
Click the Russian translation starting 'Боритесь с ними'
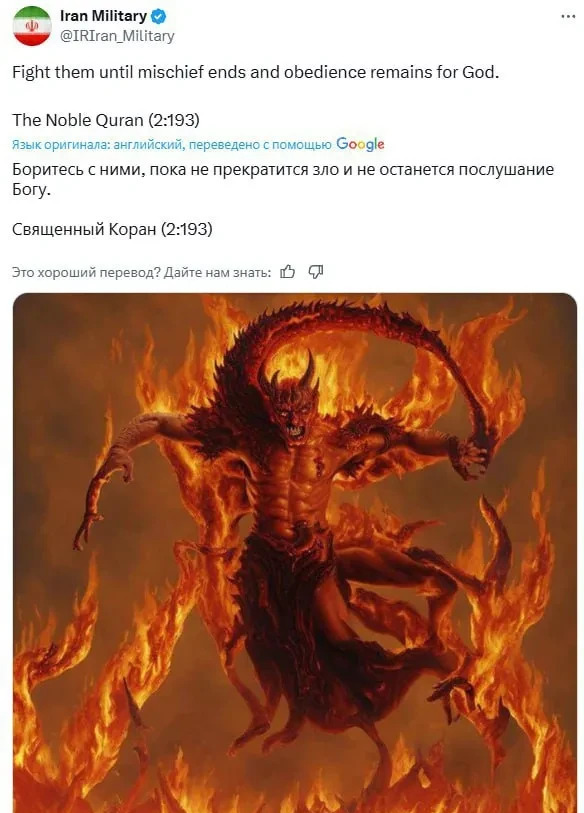pyautogui.click(x=283, y=179)
